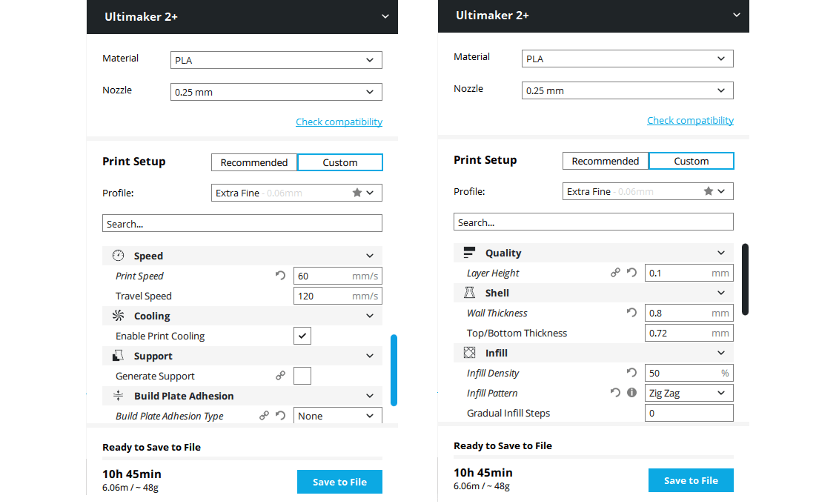Open Check compatibility link in right panel
The height and width of the screenshot is (504, 839).
click(690, 120)
